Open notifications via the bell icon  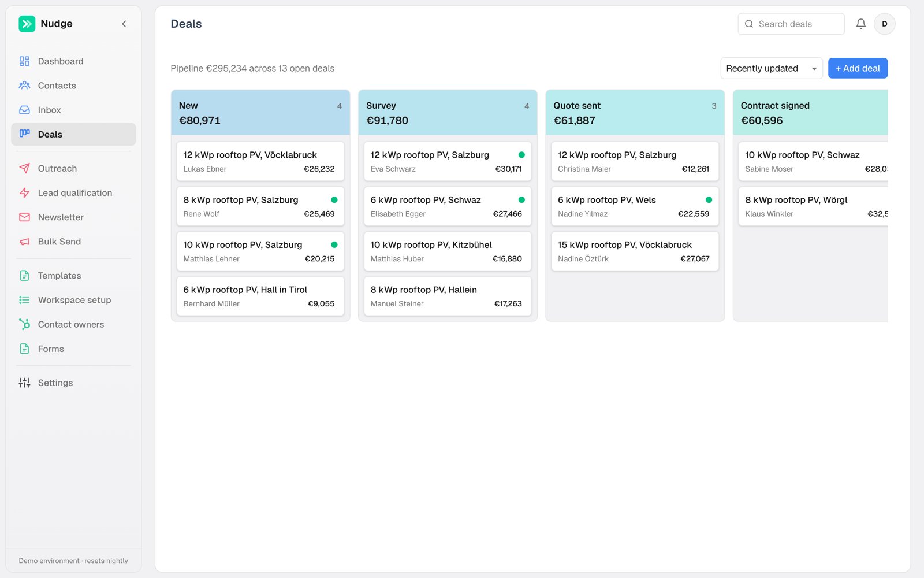pos(860,24)
